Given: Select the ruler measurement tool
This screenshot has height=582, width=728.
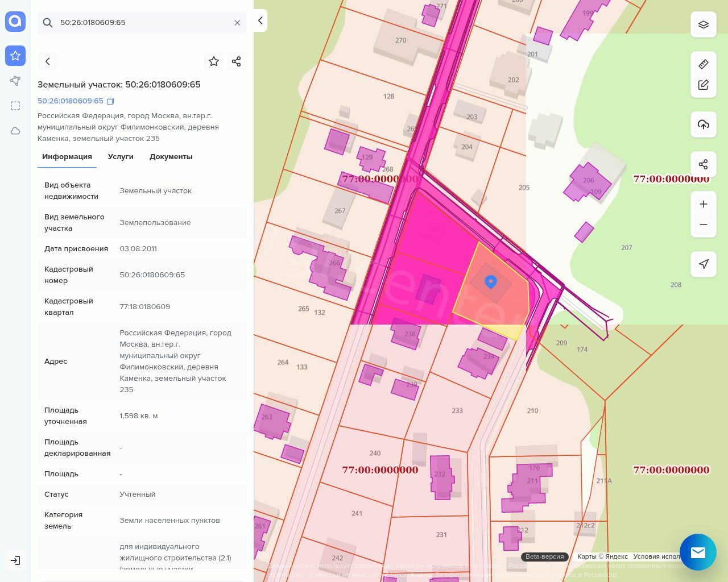Looking at the screenshot, I should point(704,64).
